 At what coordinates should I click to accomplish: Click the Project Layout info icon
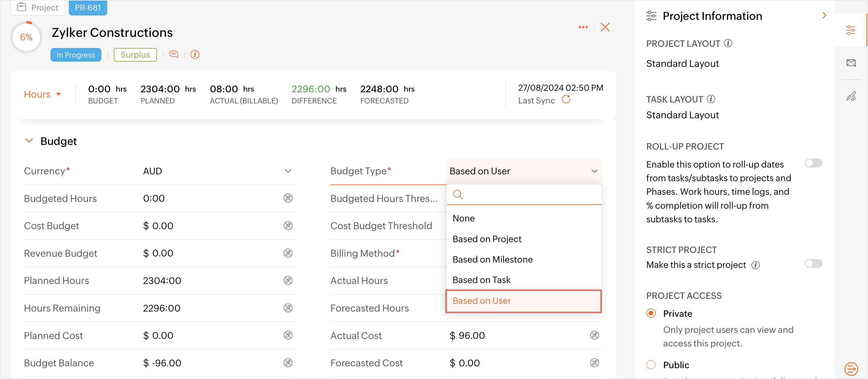click(x=728, y=43)
